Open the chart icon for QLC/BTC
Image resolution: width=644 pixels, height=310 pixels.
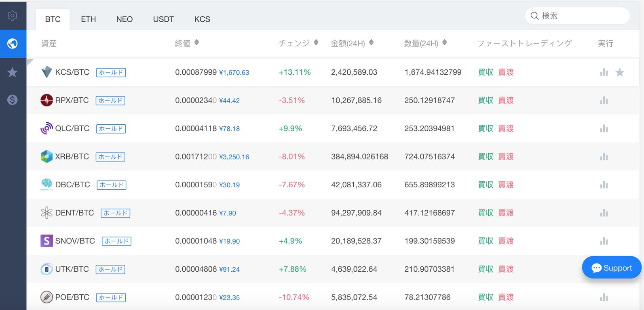(604, 128)
